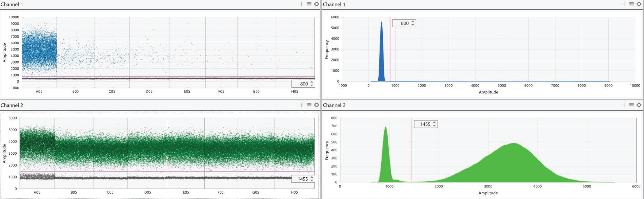Viewport: 644px width, 199px height.
Task: Decrease the 800 threshold stepper in Channel 1 histogram
Action: point(413,25)
